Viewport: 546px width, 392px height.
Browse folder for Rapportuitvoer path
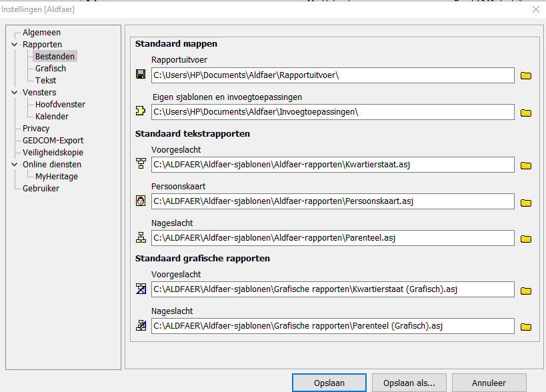(x=525, y=75)
